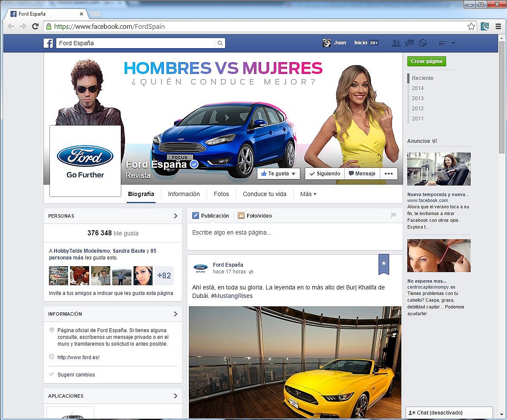Open the notifications globe icon
Image resolution: width=507 pixels, height=420 pixels.
coord(422,43)
